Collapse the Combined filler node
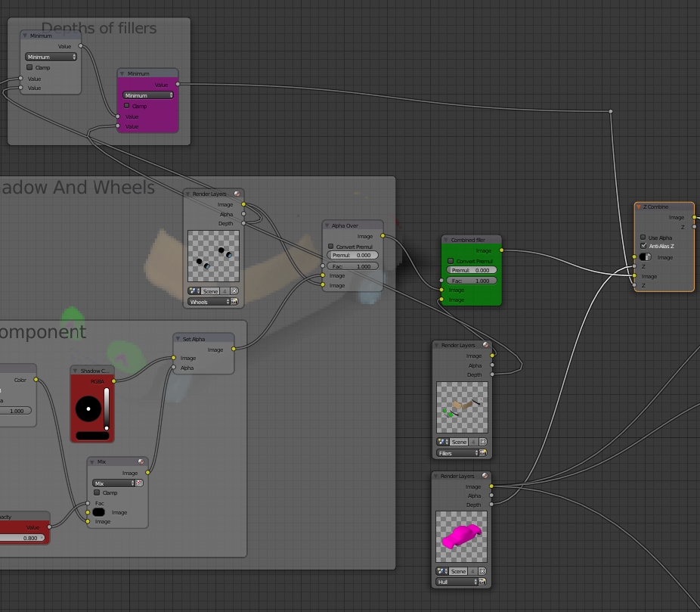The width and height of the screenshot is (700, 612). coord(447,240)
